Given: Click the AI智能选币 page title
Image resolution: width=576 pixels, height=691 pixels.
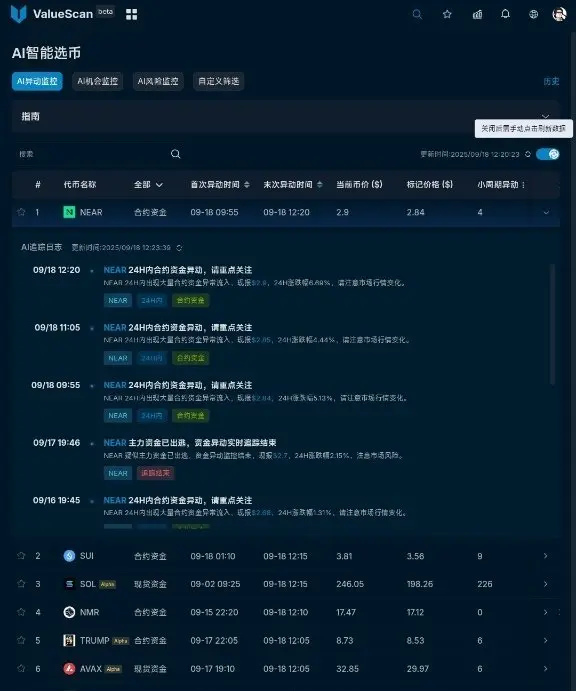Looking at the screenshot, I should pos(46,53).
